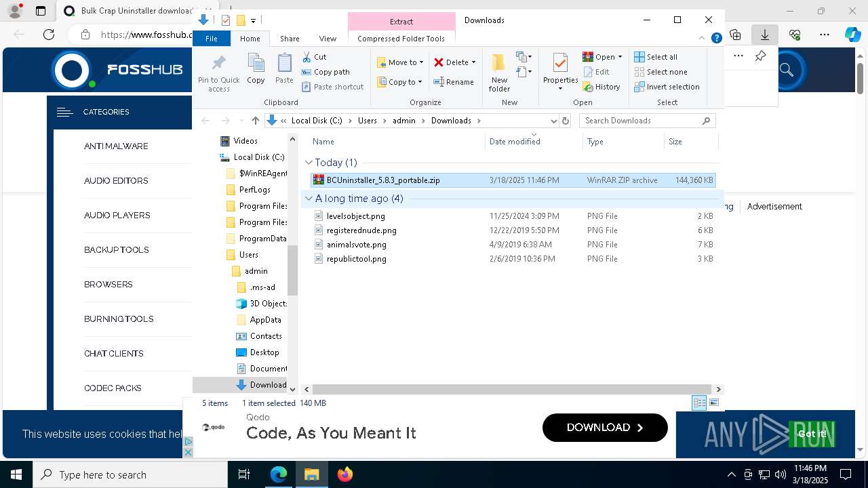Sort by Date modified column
Viewport: 868px width, 488px height.
[534, 142]
